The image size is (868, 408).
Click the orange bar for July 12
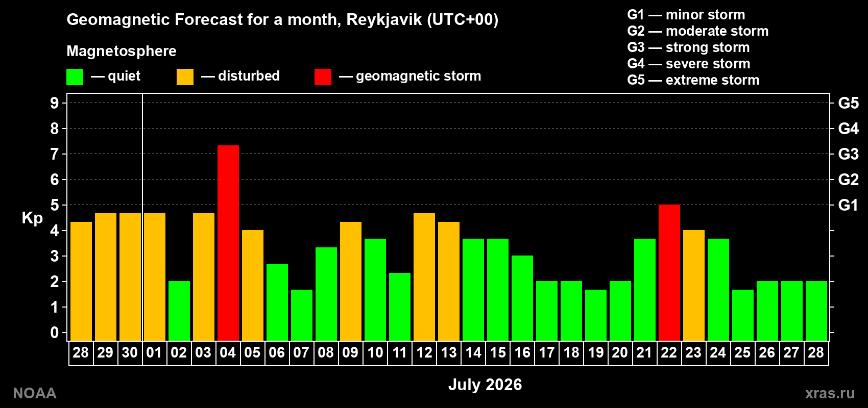pyautogui.click(x=424, y=277)
